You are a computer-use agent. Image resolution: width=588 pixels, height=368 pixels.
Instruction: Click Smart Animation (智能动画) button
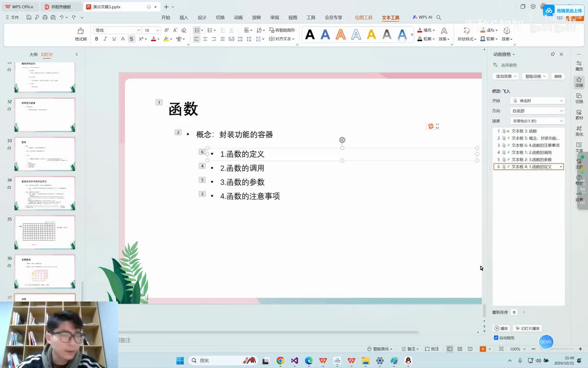(x=535, y=76)
